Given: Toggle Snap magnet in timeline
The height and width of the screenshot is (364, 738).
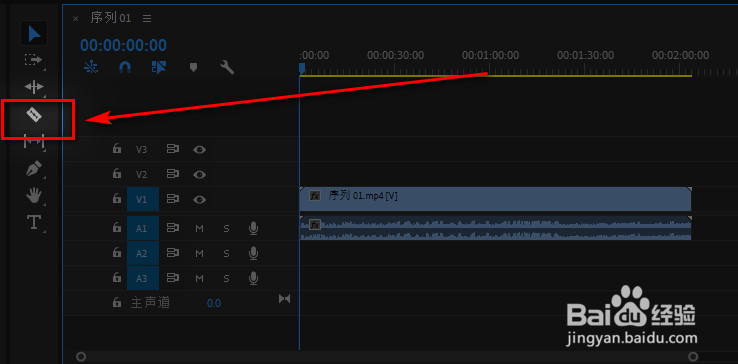Looking at the screenshot, I should (125, 68).
